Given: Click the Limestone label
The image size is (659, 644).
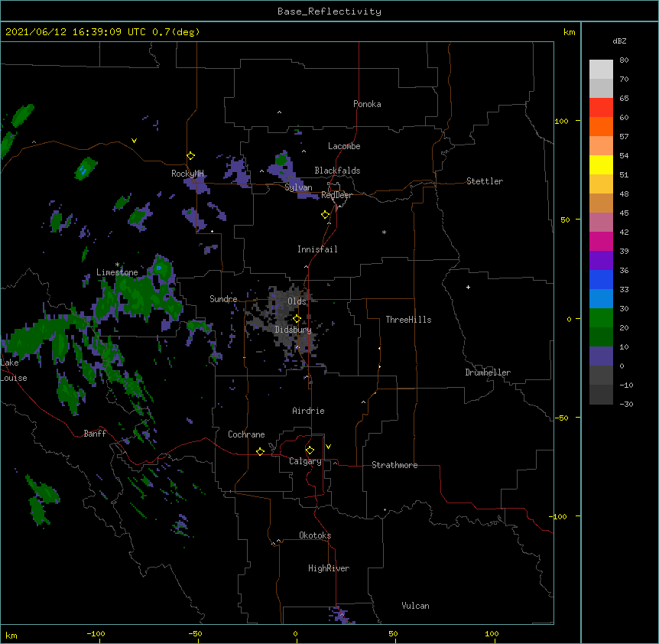Looking at the screenshot, I should (x=117, y=272).
